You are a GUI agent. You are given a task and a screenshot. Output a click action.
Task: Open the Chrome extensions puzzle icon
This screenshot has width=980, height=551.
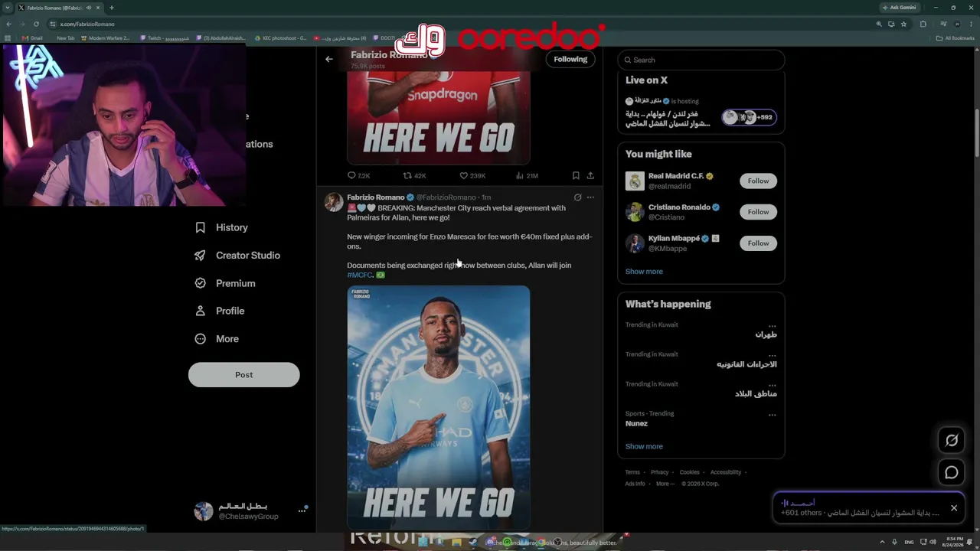point(923,24)
